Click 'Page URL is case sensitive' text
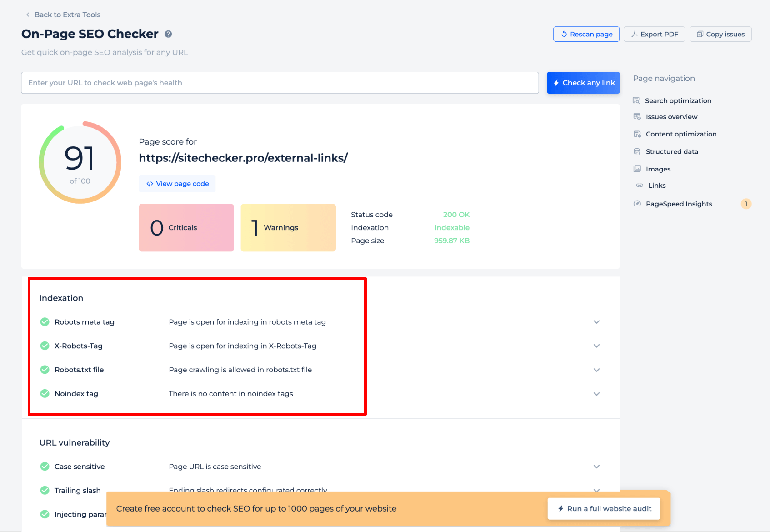 click(215, 467)
